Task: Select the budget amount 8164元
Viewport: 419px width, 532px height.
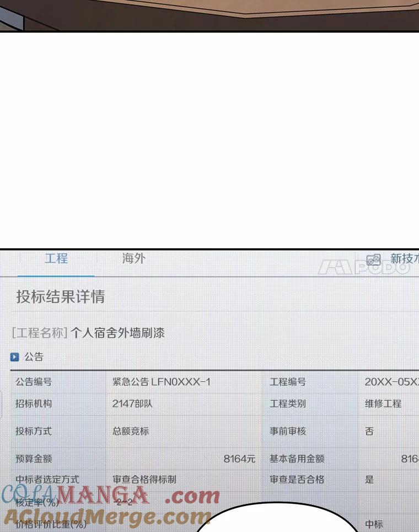Action: tap(239, 459)
